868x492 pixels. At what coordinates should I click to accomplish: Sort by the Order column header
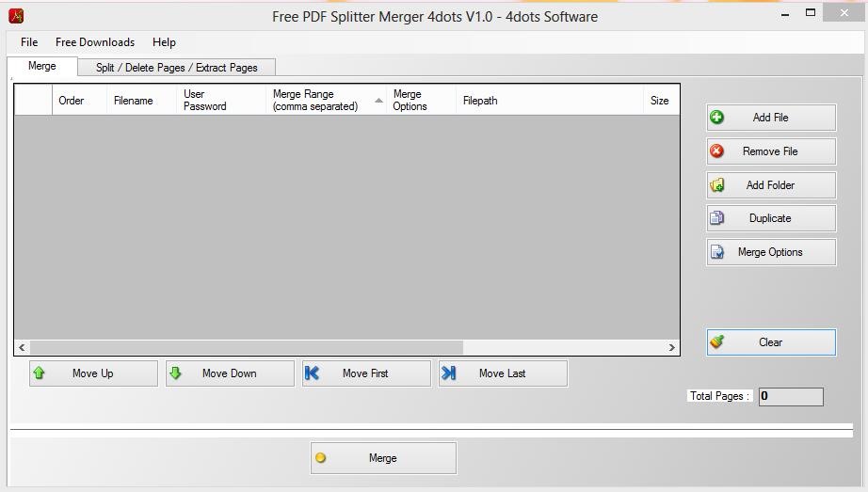pyautogui.click(x=79, y=100)
